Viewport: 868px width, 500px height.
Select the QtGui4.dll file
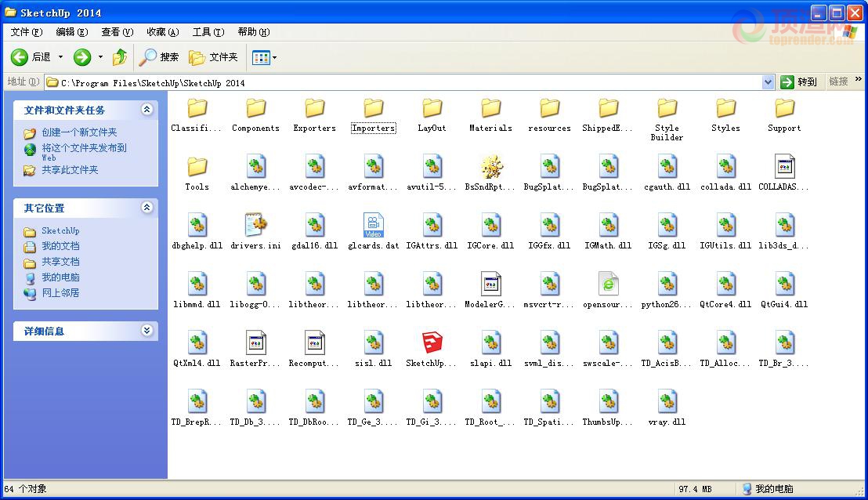click(784, 290)
